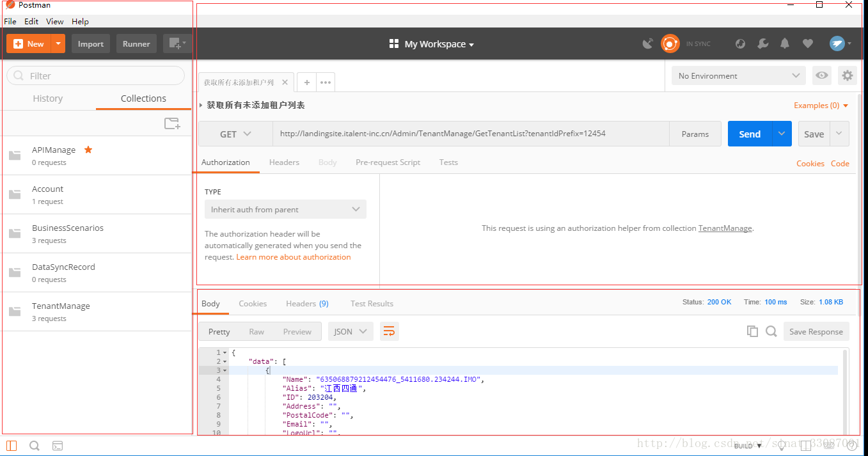
Task: Open environment management gear icon
Action: (x=848, y=75)
